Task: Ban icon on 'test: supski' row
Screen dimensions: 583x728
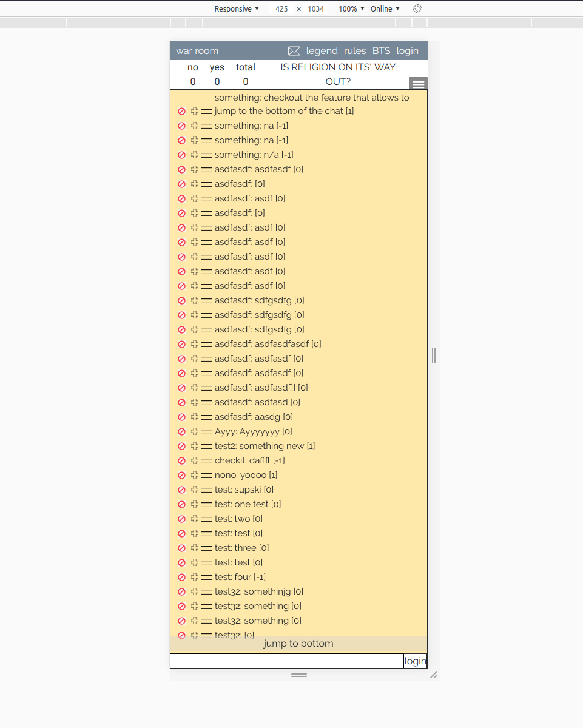Action: (181, 490)
